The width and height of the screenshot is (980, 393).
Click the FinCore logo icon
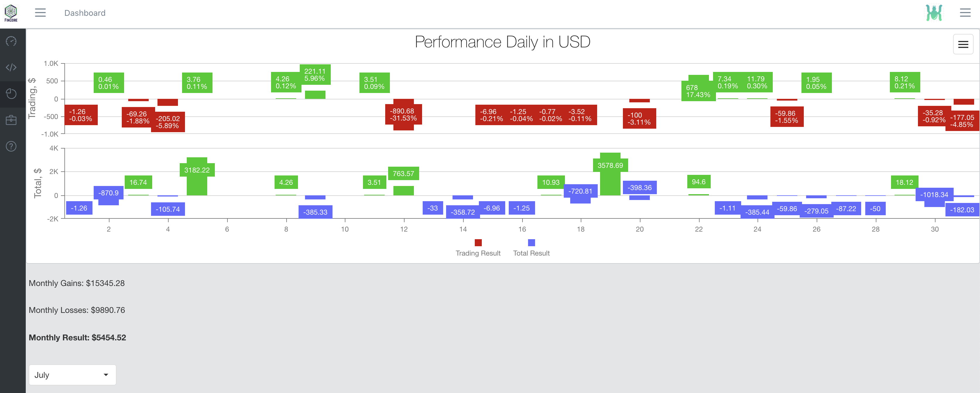pyautogui.click(x=11, y=13)
